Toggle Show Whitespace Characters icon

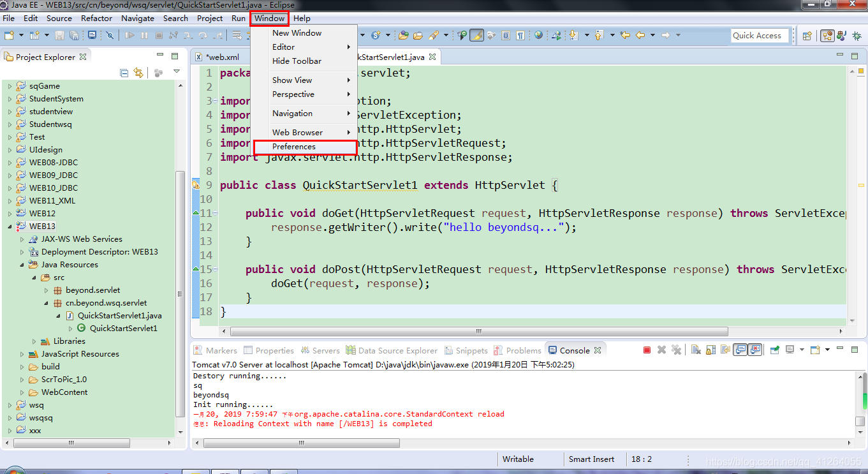click(x=520, y=35)
